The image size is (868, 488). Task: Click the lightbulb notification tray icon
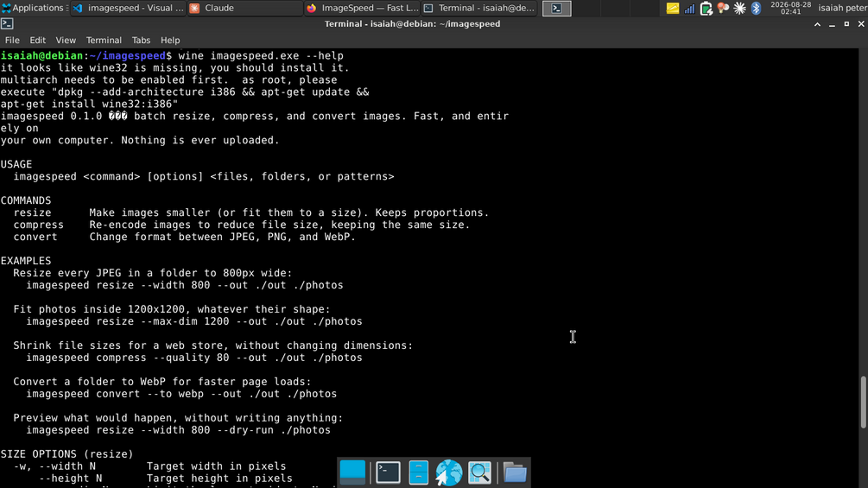coord(723,9)
